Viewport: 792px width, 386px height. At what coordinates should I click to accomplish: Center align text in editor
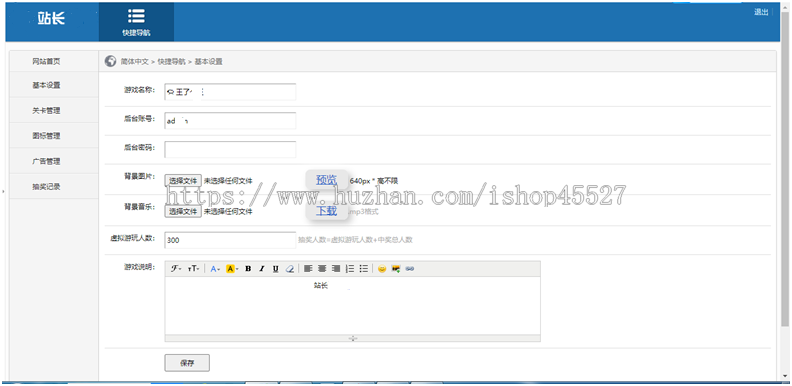point(322,269)
